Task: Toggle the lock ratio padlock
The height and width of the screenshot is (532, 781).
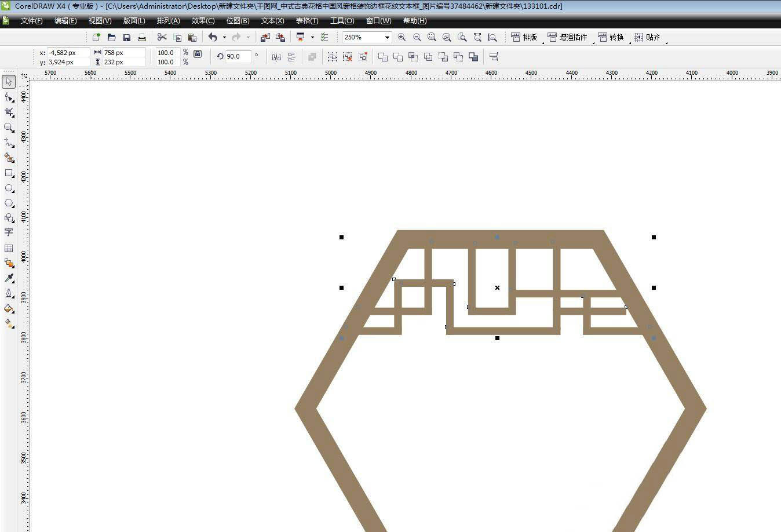Action: tap(198, 54)
